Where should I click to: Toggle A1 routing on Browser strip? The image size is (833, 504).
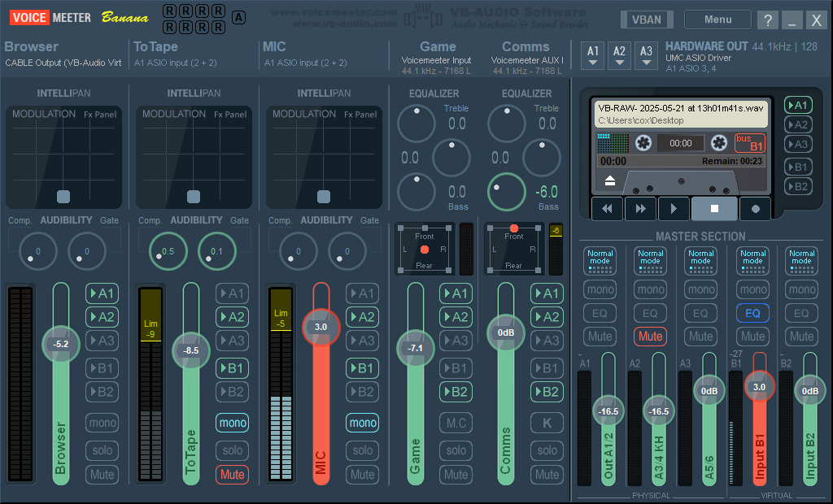102,293
